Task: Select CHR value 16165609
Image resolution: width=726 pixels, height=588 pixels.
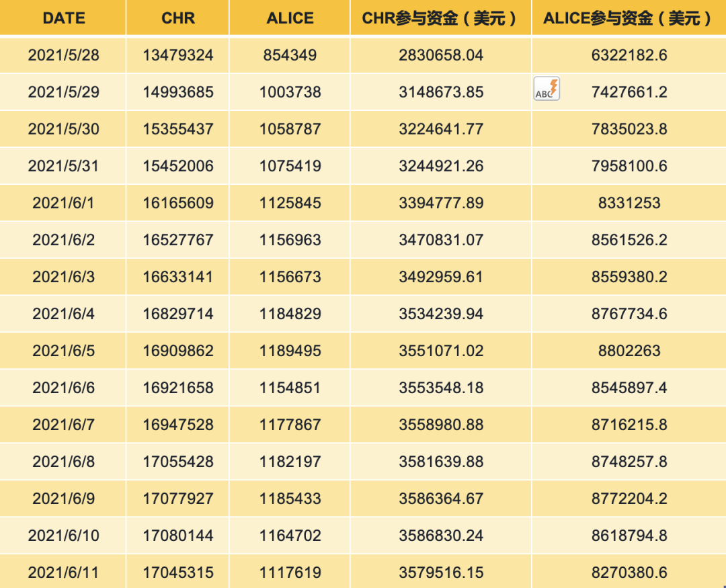Action: 177,203
